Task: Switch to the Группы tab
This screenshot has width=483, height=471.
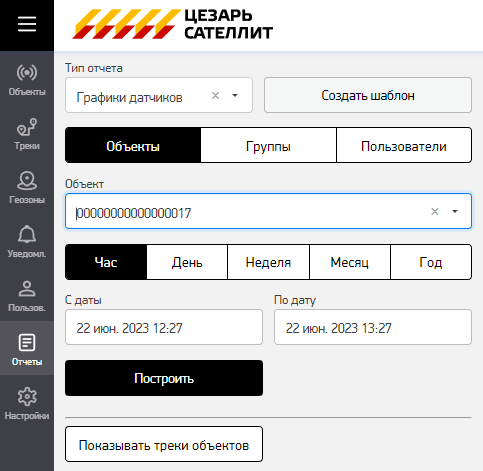Action: [269, 145]
